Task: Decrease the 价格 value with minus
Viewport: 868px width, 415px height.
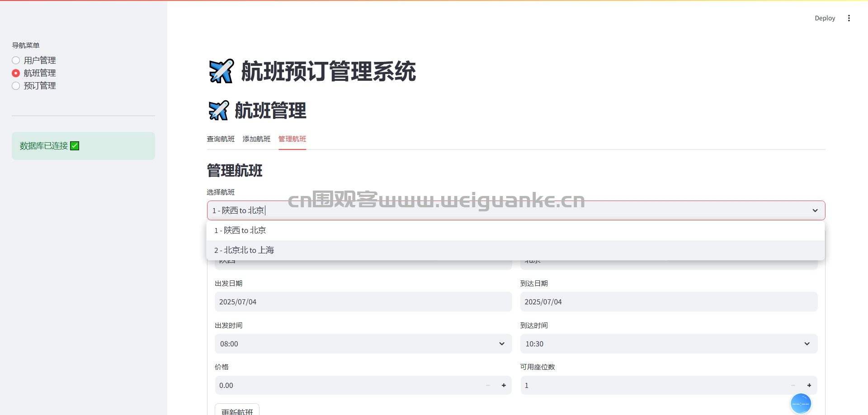Action: (488, 385)
